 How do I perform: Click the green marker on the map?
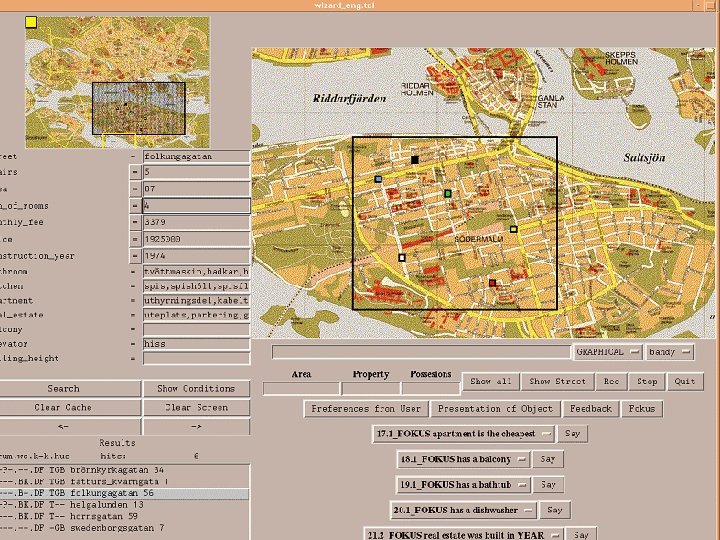coord(448,194)
